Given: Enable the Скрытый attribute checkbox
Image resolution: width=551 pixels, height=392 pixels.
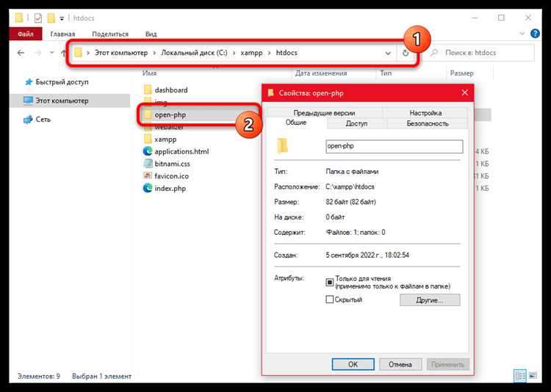Looking at the screenshot, I should click(x=329, y=300).
